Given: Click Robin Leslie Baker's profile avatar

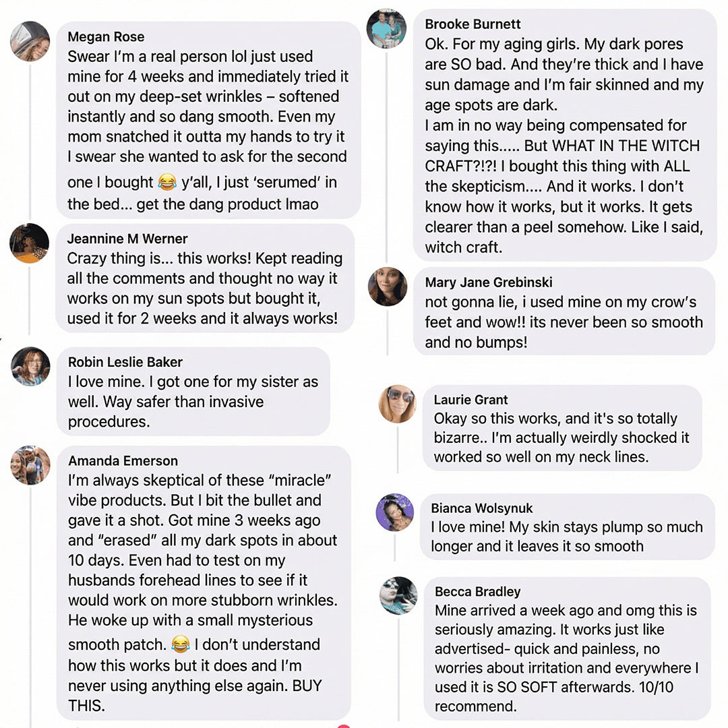Looking at the screenshot, I should [x=30, y=366].
